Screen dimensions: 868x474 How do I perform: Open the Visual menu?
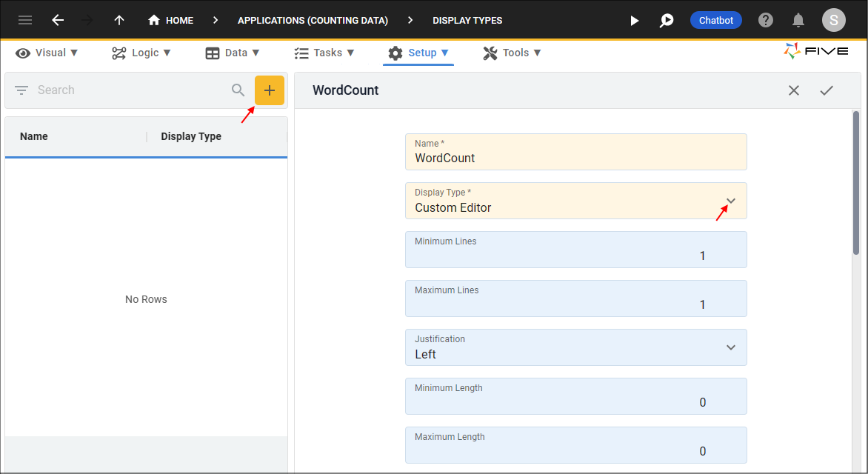pyautogui.click(x=47, y=53)
